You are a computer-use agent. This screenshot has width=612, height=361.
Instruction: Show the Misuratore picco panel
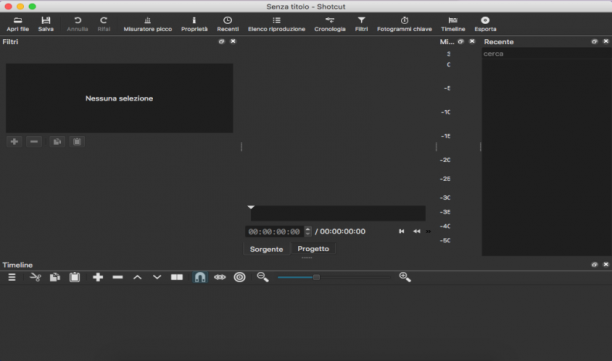148,24
